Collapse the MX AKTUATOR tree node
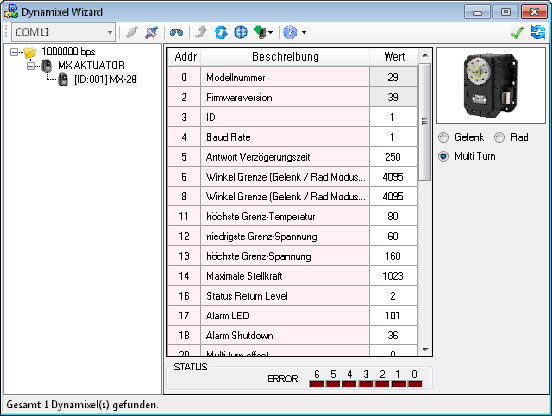The height and width of the screenshot is (416, 552). point(31,65)
